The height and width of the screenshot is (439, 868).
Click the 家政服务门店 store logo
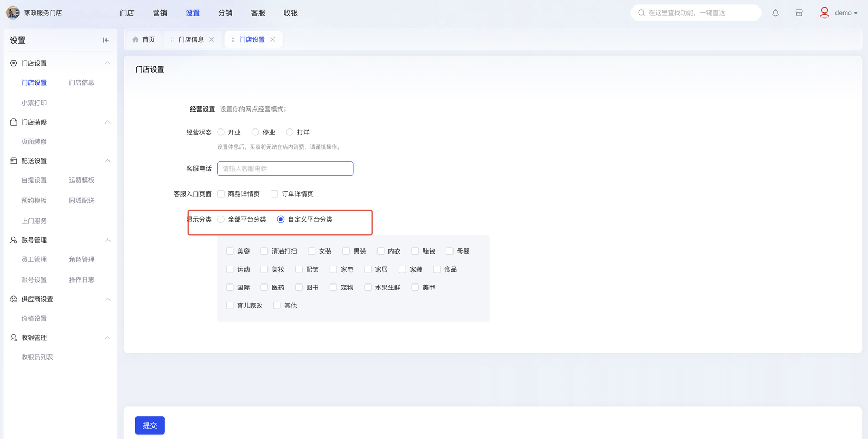coord(12,12)
